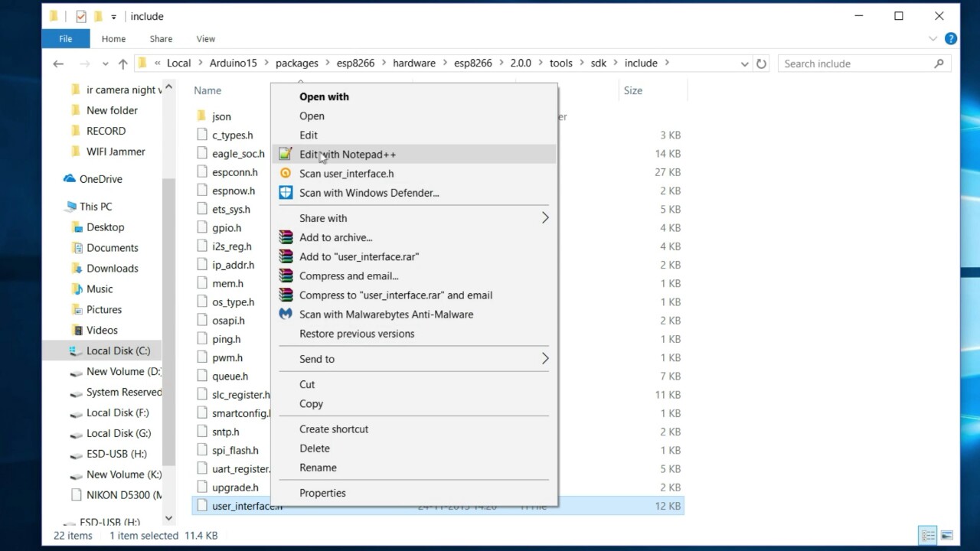
Task: Click the file icon next to ping.h
Action: click(x=202, y=339)
